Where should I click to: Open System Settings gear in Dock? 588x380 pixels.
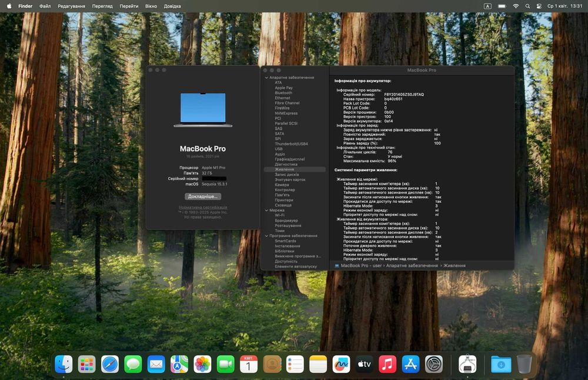click(434, 364)
